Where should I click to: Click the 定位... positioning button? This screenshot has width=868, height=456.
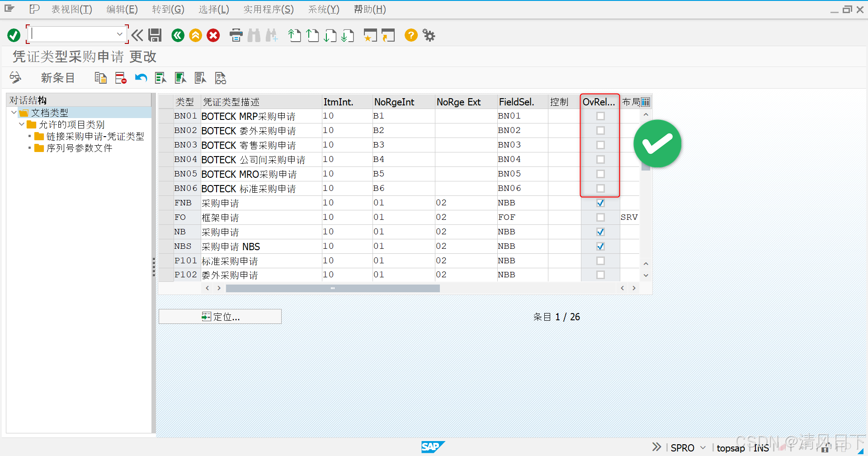point(220,316)
